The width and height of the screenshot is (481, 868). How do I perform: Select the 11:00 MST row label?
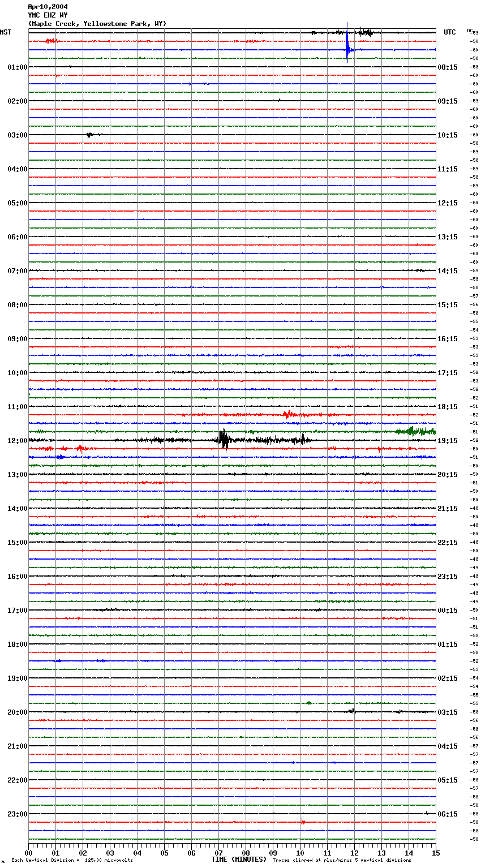pos(17,406)
